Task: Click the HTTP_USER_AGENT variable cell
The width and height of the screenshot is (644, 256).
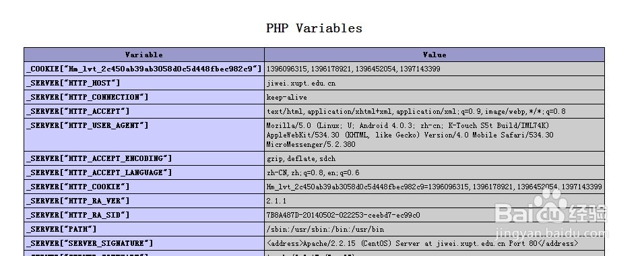Action: coord(144,135)
